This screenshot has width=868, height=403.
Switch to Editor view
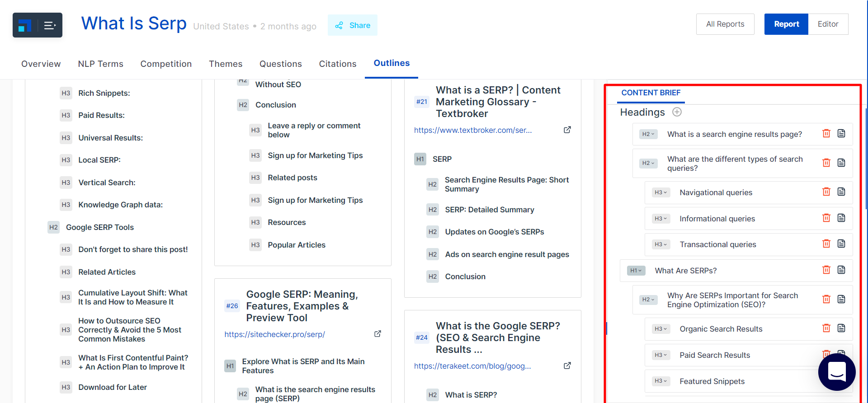pos(828,24)
